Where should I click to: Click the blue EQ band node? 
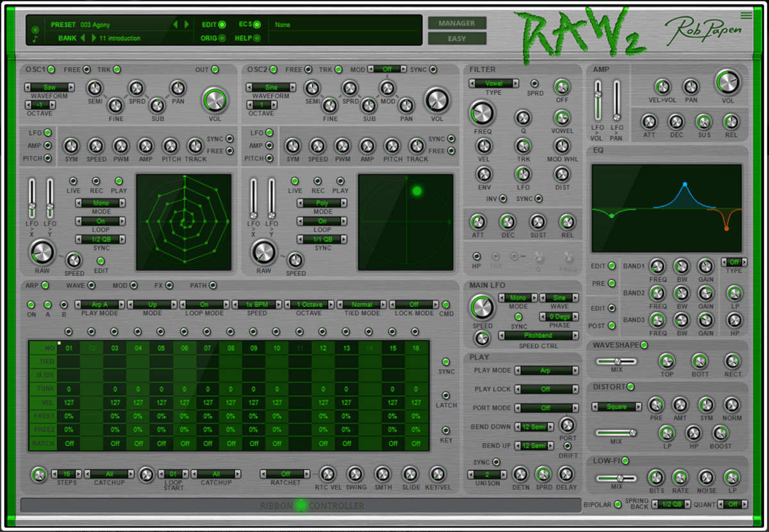point(684,185)
